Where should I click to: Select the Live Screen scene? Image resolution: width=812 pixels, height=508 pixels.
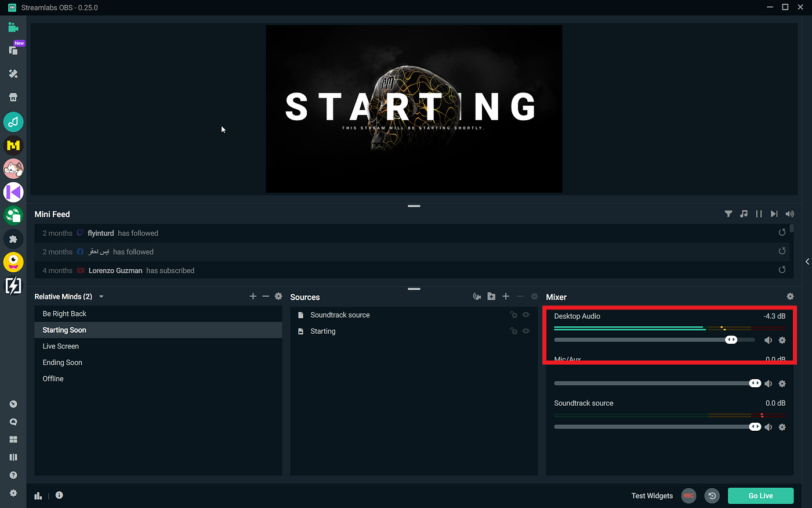pos(158,346)
